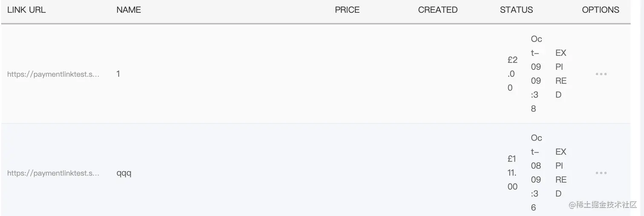
Task: Open the payment link URL in first row
Action: 53,74
